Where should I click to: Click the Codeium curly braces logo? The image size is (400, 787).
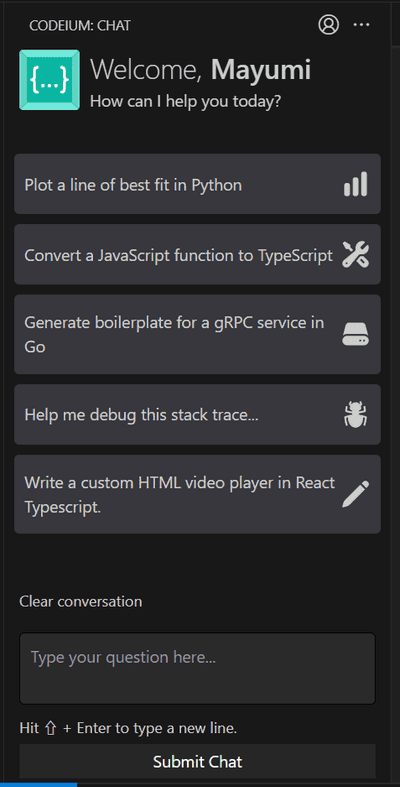[x=49, y=80]
